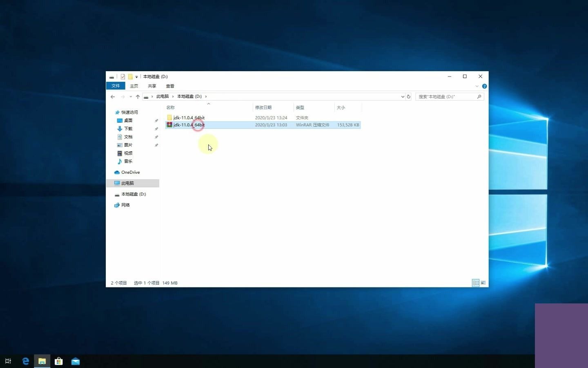Select 快速访问 in the navigation pane

pos(129,112)
